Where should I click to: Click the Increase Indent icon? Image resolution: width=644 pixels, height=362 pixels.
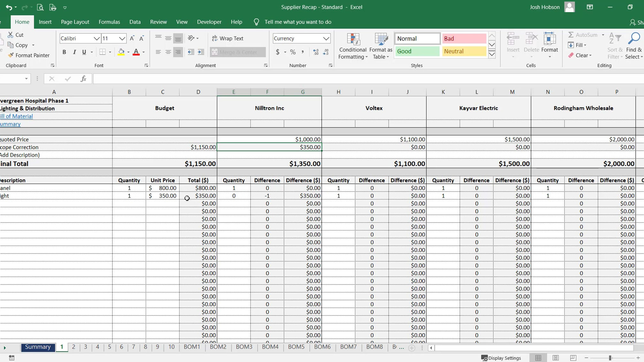click(x=201, y=52)
